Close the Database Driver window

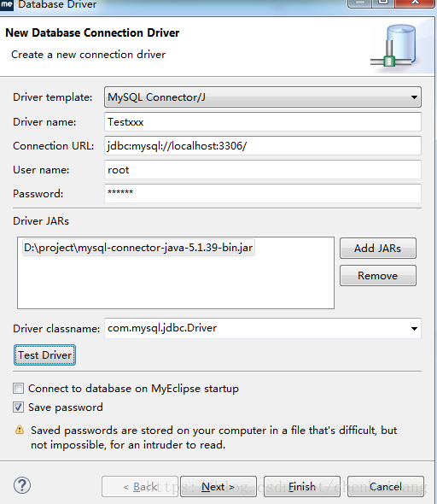click(x=415, y=3)
